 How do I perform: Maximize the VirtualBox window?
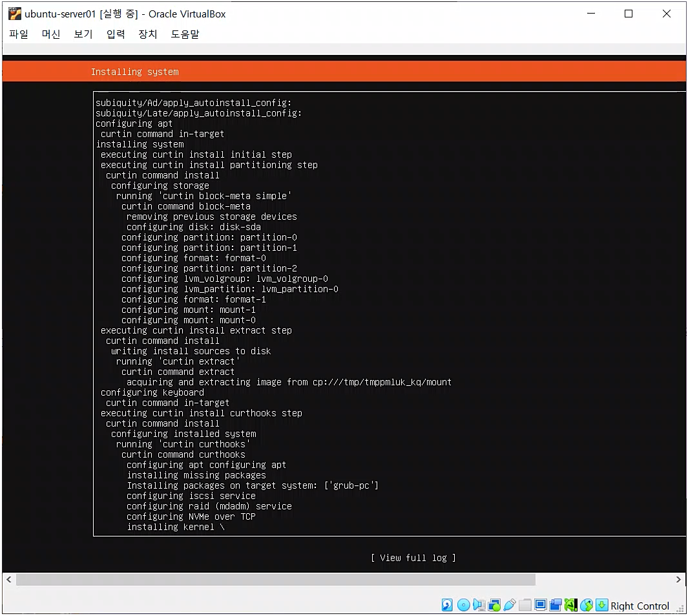click(629, 14)
